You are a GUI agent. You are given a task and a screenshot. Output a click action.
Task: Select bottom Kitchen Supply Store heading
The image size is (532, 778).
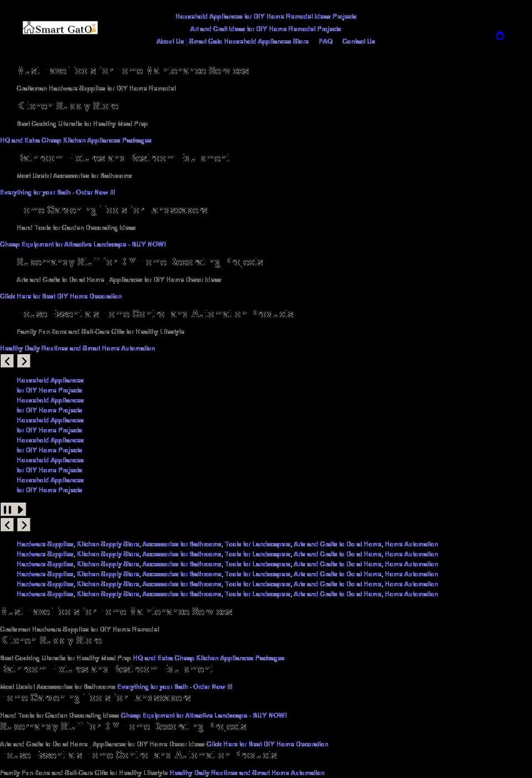click(x=51, y=640)
